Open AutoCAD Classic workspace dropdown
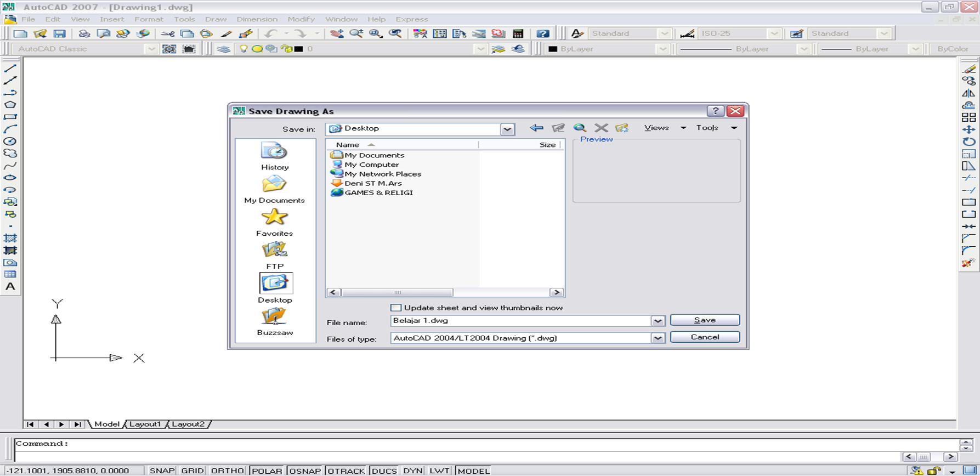Viewport: 980px width, 476px height. pos(151,49)
